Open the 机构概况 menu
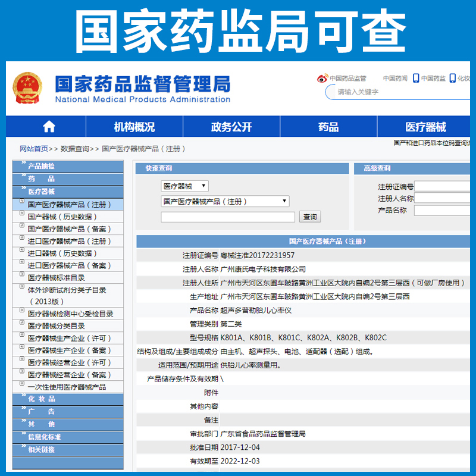Screen dimensions: 476x476 coord(134,127)
